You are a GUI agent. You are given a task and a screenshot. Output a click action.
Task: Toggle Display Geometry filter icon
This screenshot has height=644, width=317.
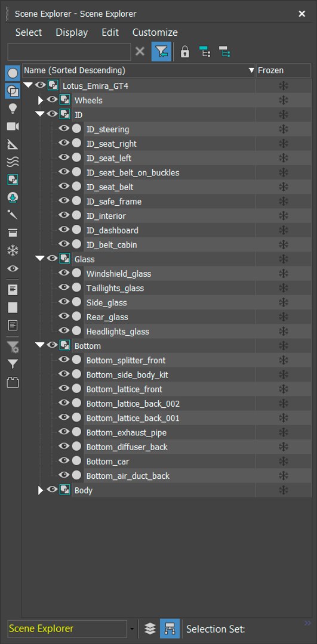pos(13,73)
